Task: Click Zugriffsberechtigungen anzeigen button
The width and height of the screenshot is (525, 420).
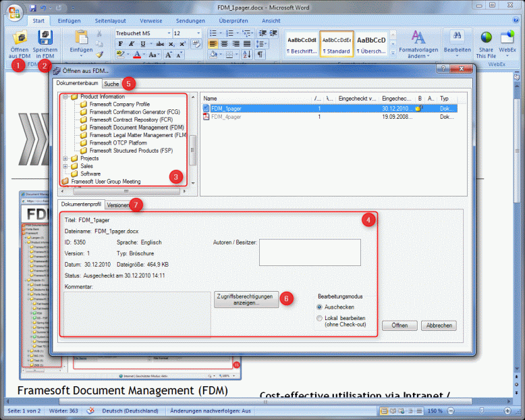Action: (246, 299)
